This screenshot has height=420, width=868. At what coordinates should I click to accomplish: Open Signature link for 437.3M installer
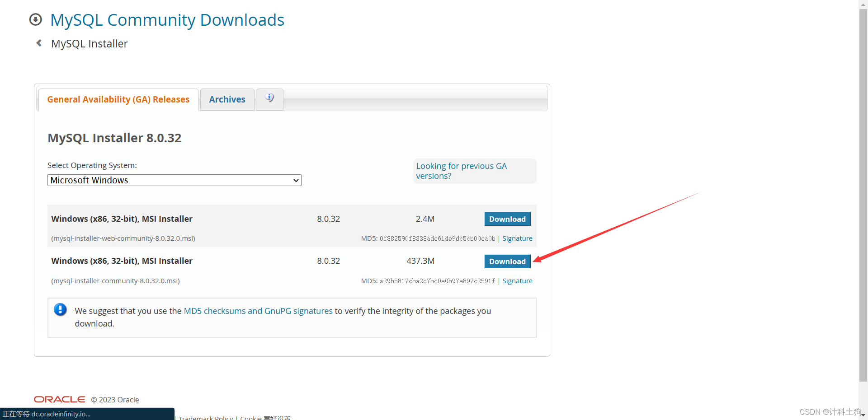coord(517,281)
